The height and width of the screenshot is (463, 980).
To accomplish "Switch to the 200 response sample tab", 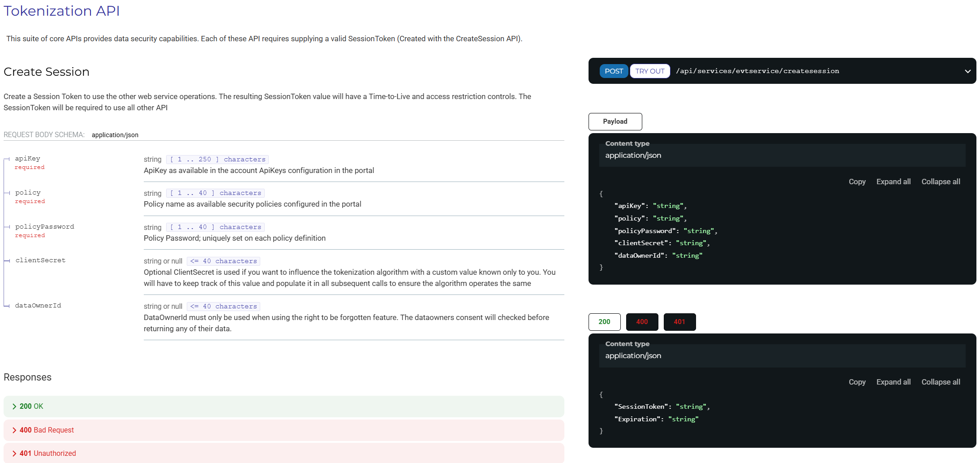I will tap(604, 322).
